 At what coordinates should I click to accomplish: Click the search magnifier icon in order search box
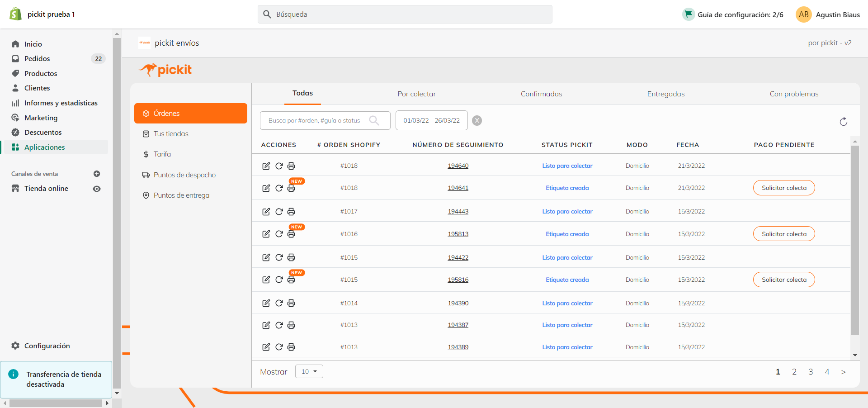[374, 120]
